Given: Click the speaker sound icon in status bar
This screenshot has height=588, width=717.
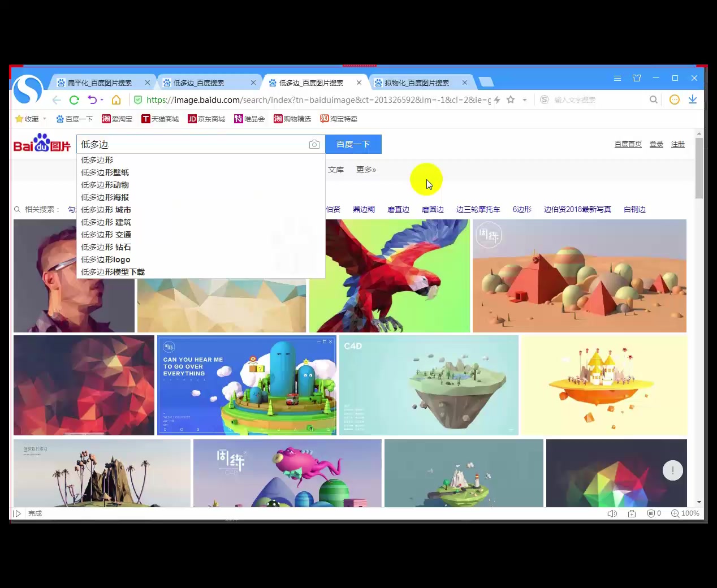Looking at the screenshot, I should point(612,513).
